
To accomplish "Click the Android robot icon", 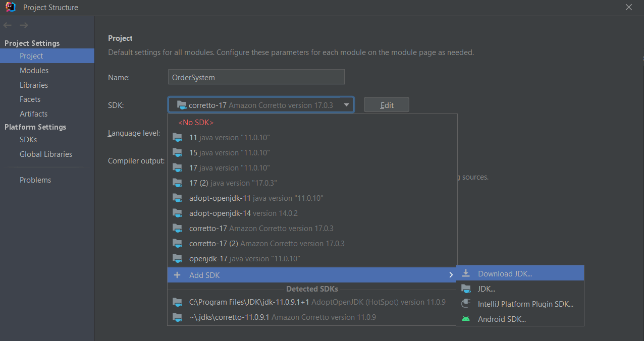I will tap(466, 319).
